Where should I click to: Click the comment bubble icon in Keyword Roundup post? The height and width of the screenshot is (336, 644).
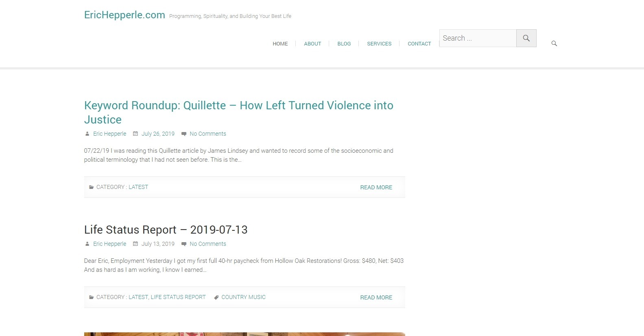pyautogui.click(x=184, y=134)
